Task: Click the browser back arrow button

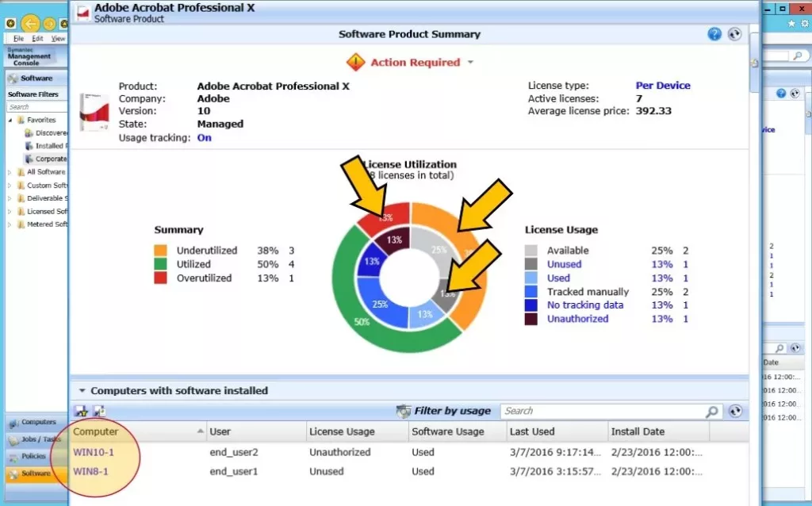Action: [x=30, y=23]
